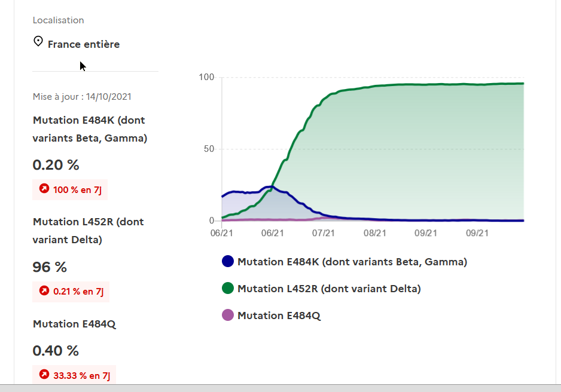Toggle the Mutation L452R legend label in chart

(x=329, y=289)
